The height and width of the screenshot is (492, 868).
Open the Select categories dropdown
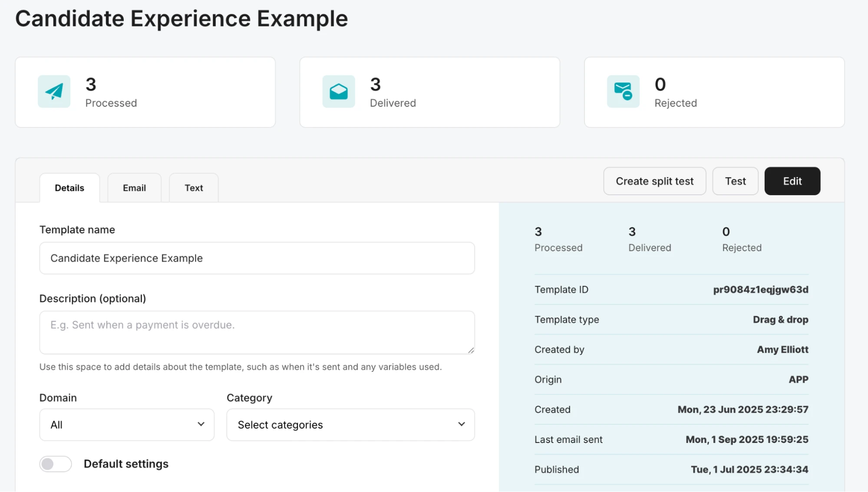point(350,425)
